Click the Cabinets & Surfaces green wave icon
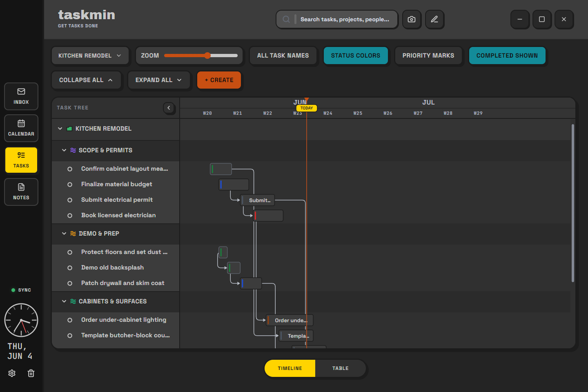 click(x=73, y=301)
